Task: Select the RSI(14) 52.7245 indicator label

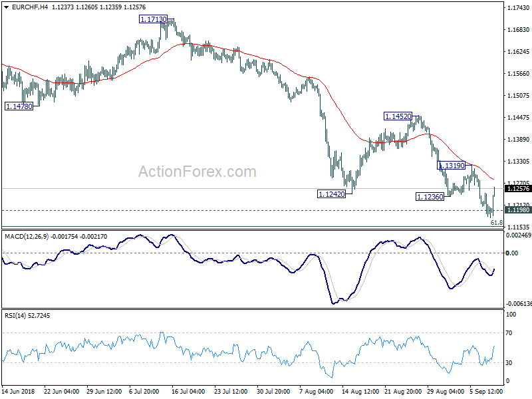Action: point(27,315)
